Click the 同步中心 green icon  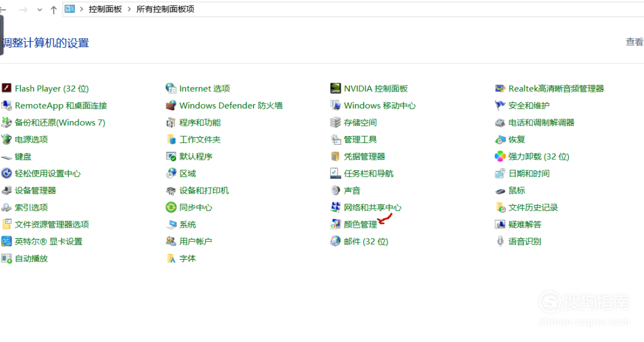tap(171, 207)
